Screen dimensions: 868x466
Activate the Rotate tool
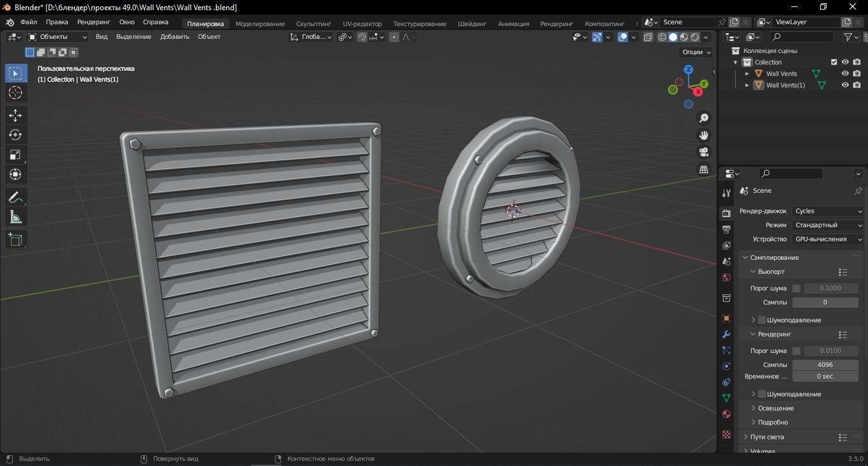click(x=15, y=135)
